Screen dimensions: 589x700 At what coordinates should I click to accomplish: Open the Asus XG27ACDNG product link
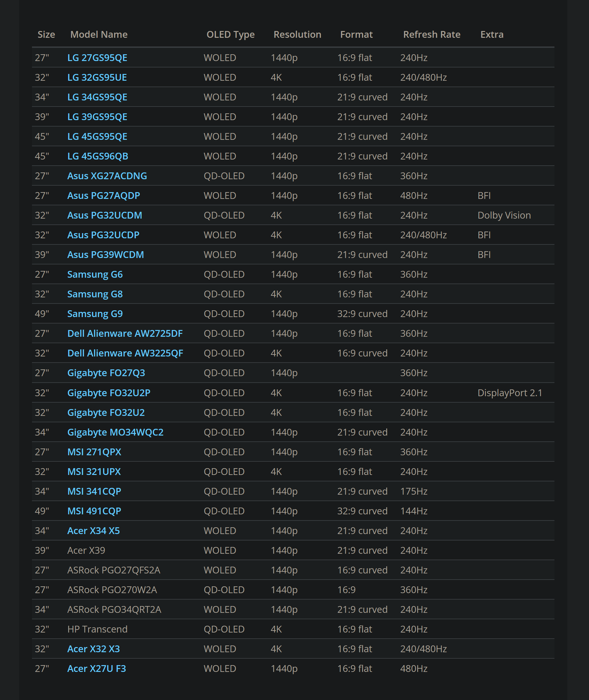tap(107, 176)
